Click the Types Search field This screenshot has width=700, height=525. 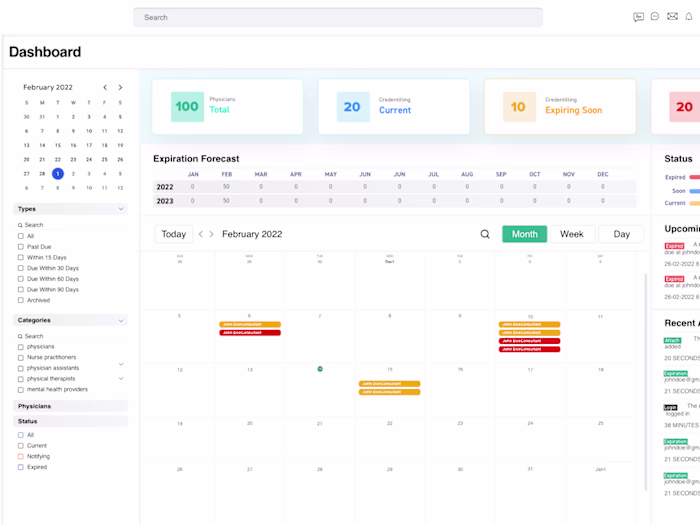pyautogui.click(x=72, y=225)
